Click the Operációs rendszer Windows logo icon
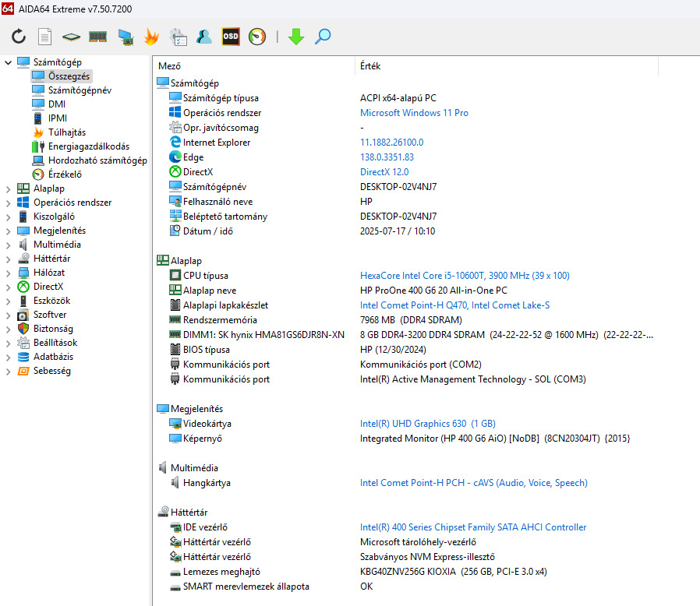 175,112
